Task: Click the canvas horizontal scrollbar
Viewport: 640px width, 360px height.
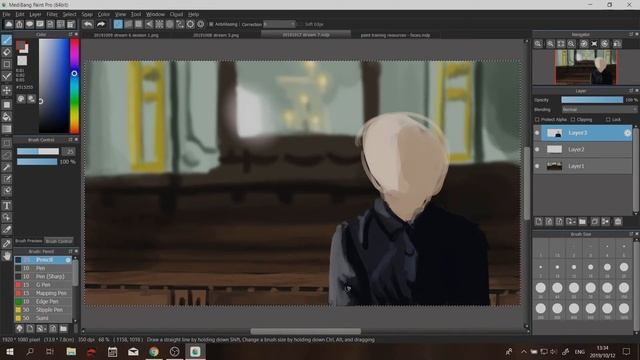Action: 305,331
